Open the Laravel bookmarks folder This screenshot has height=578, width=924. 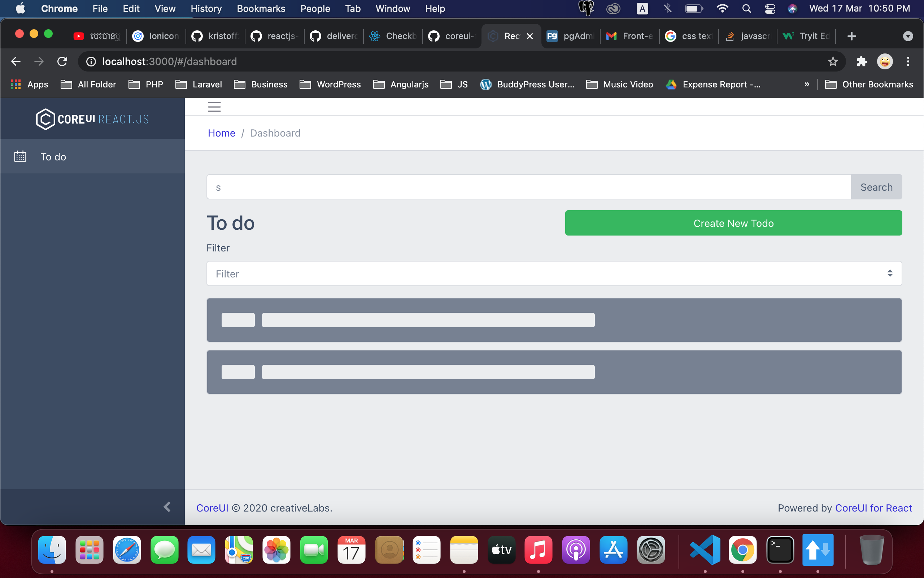[199, 85]
